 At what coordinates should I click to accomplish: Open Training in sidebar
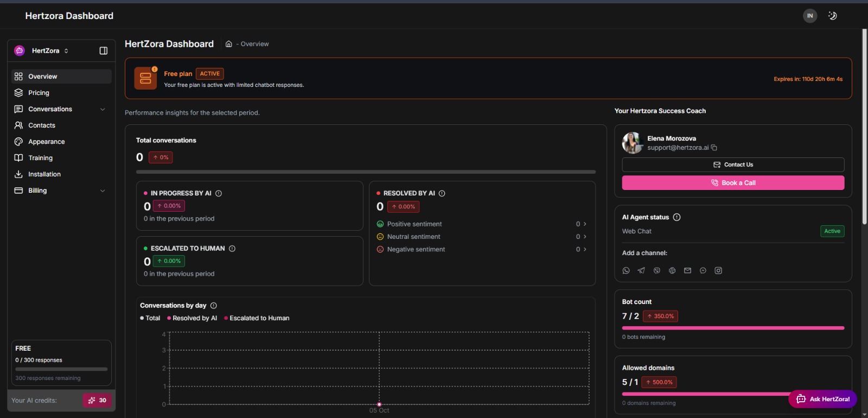(61, 158)
